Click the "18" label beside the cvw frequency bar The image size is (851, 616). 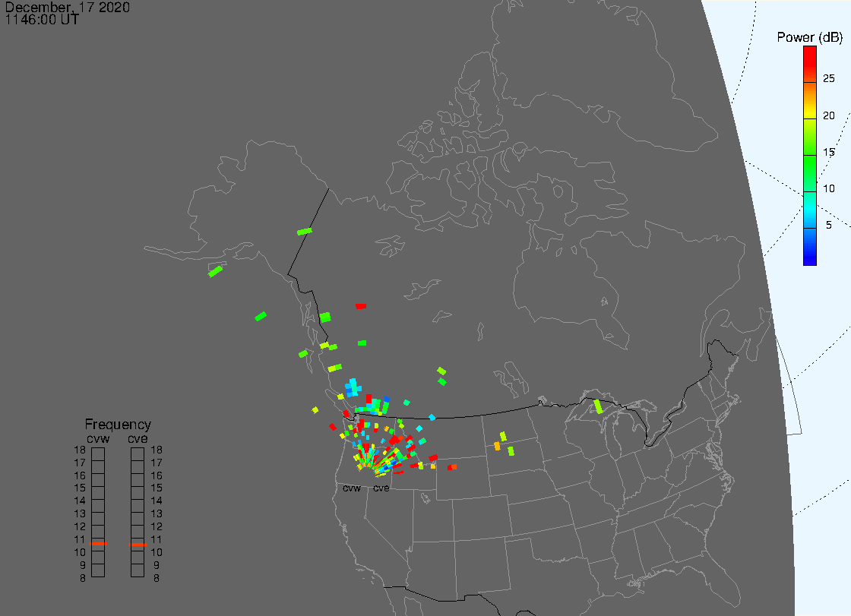click(x=80, y=450)
